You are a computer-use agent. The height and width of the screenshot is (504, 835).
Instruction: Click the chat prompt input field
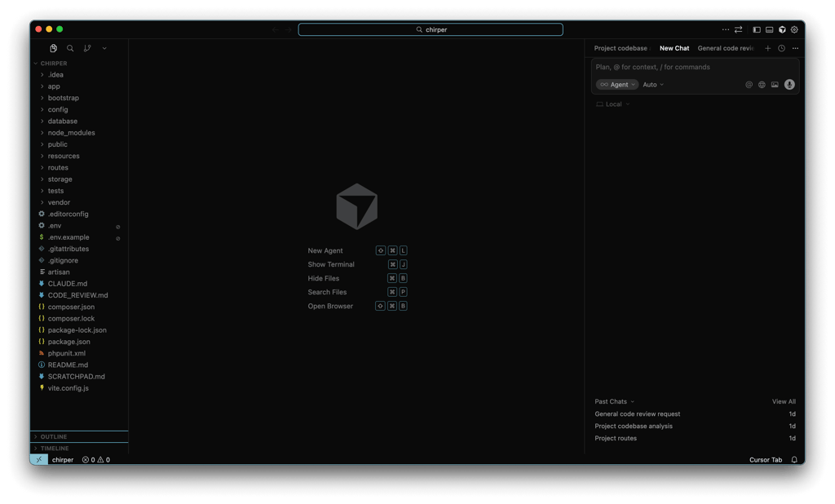pyautogui.click(x=695, y=67)
